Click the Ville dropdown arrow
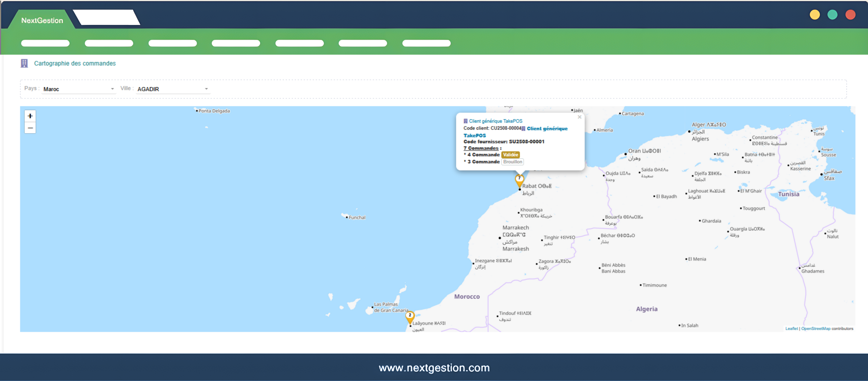 pyautogui.click(x=206, y=89)
